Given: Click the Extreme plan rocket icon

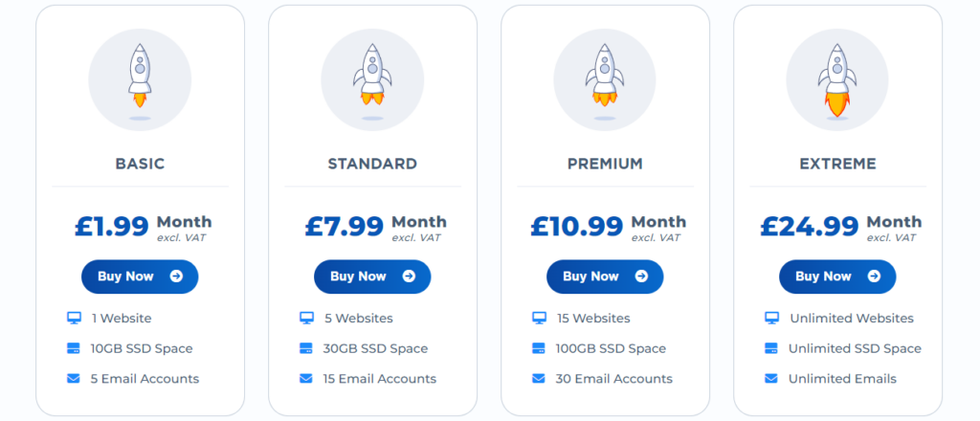Looking at the screenshot, I should tap(837, 80).
